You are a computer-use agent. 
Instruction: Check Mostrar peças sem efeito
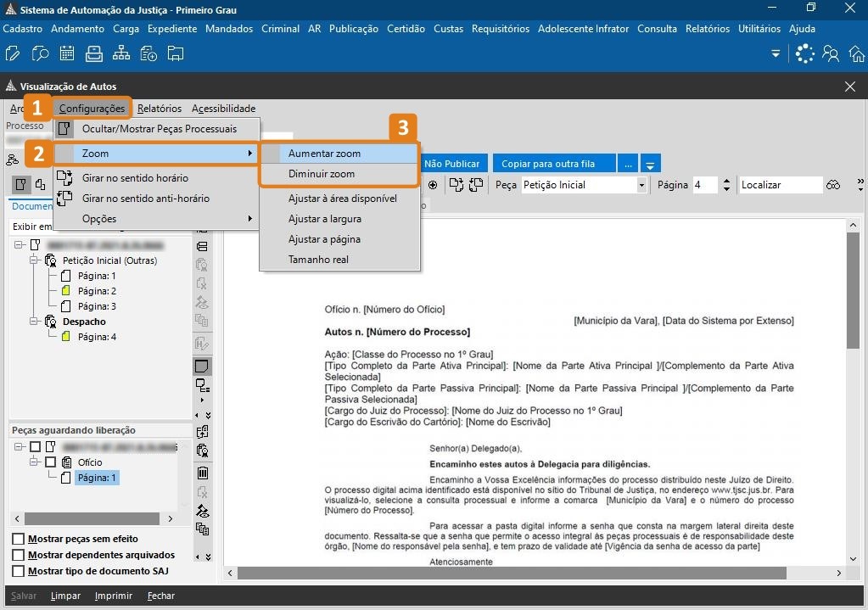coord(19,539)
